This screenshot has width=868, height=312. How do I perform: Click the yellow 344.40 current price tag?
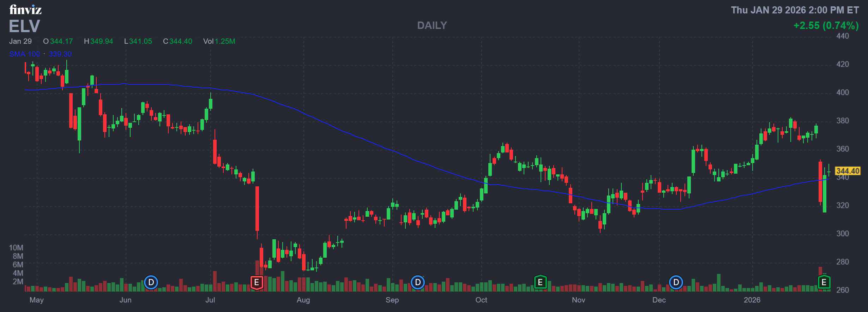pyautogui.click(x=848, y=171)
